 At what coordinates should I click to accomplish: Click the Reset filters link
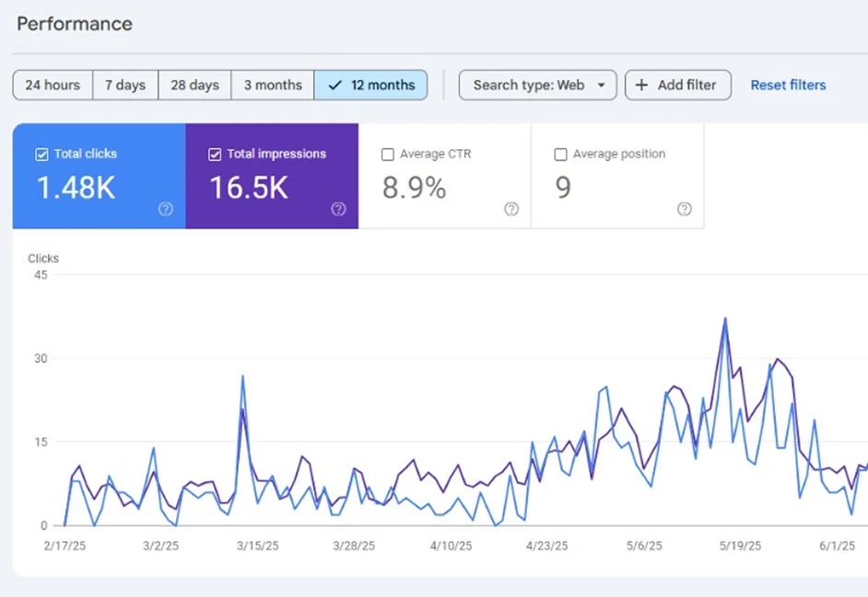click(788, 85)
